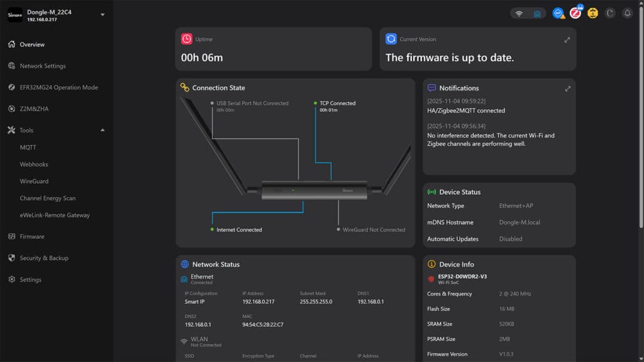Open the Channel Energy Scan tool

click(x=47, y=198)
